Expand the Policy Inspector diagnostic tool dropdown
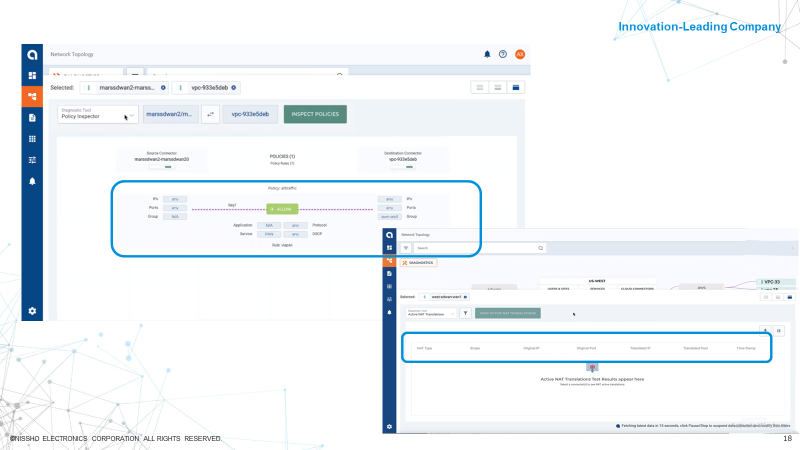The width and height of the screenshot is (800, 450). pos(98,115)
